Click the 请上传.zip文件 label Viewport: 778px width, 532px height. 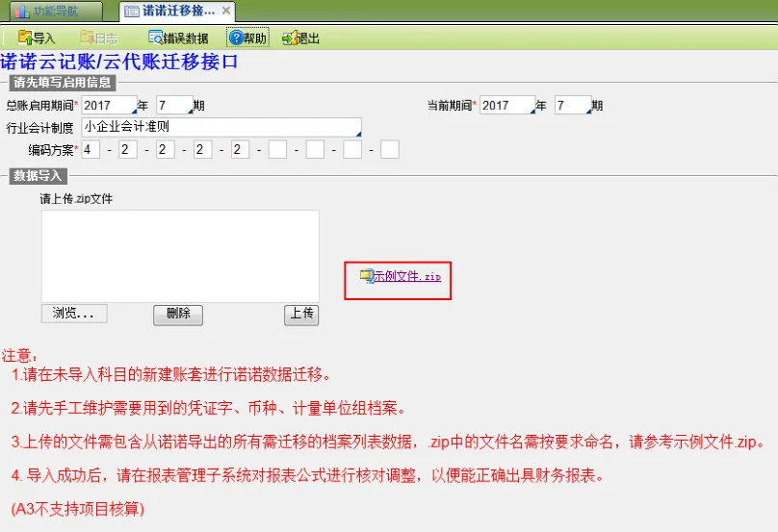[x=76, y=199]
